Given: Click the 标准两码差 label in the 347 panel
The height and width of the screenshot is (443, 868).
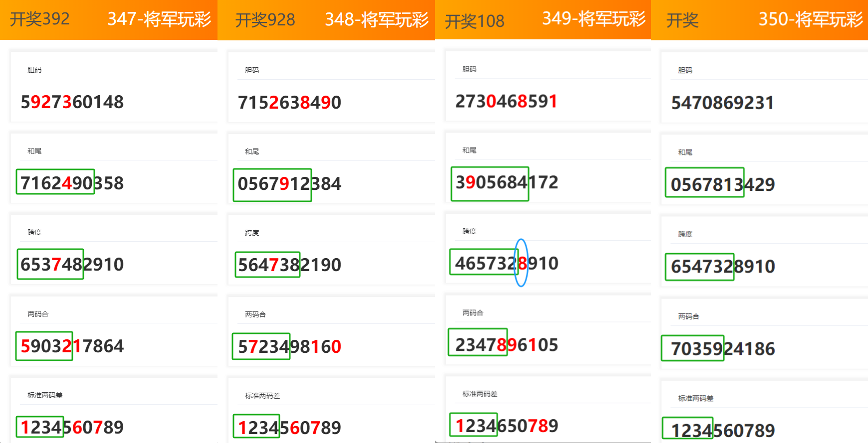Looking at the screenshot, I should [x=45, y=395].
